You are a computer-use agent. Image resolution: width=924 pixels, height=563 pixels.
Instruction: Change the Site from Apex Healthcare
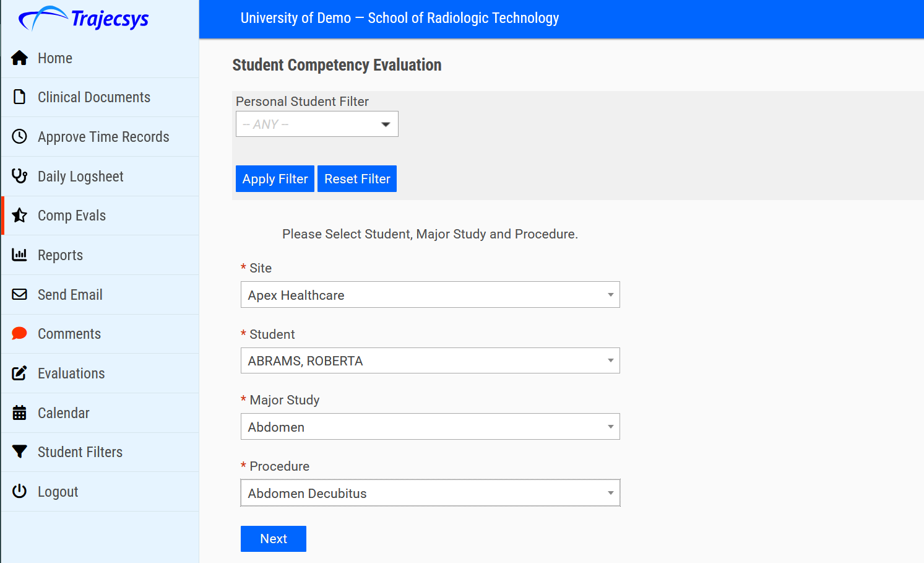tap(430, 295)
